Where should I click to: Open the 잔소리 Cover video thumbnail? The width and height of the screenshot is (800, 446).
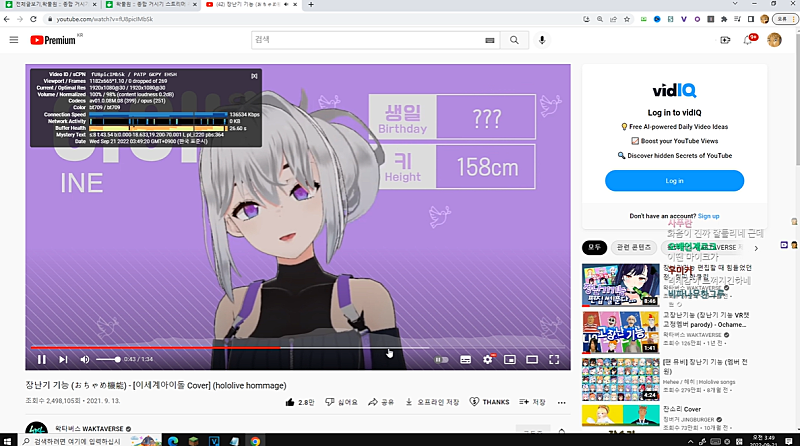[620, 415]
